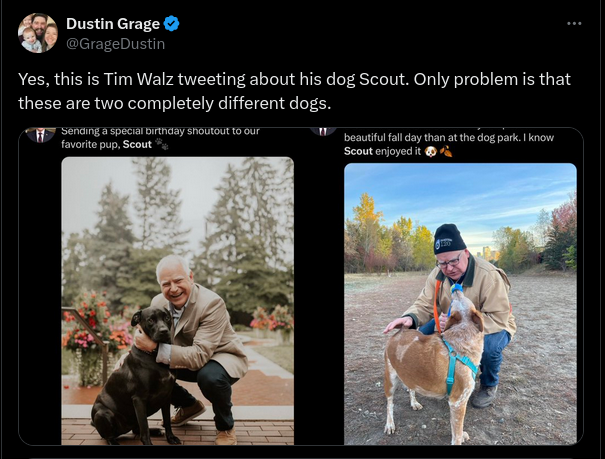This screenshot has height=459, width=605.
Task: Click the 'Sending a special birthday shoutout' text
Action: coord(160,131)
